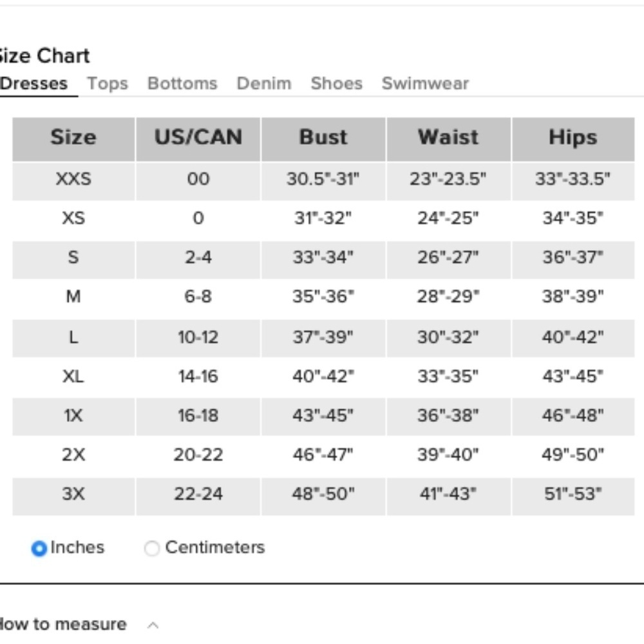The height and width of the screenshot is (644, 644).
Task: Switch units to Centimeters
Action: click(152, 549)
